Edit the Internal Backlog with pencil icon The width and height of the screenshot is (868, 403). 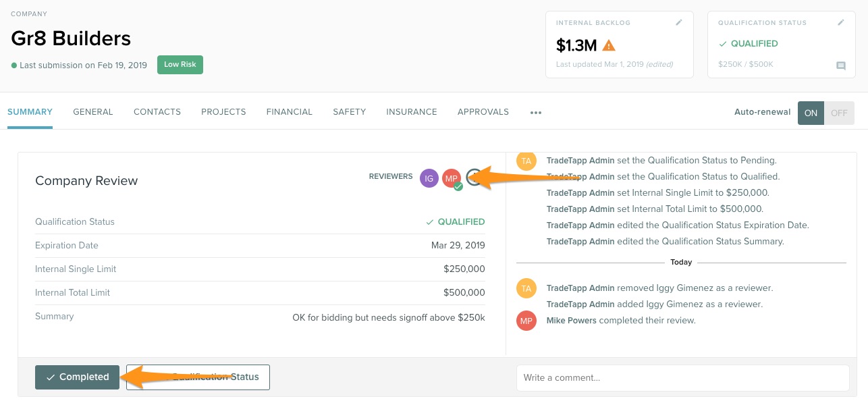[679, 22]
